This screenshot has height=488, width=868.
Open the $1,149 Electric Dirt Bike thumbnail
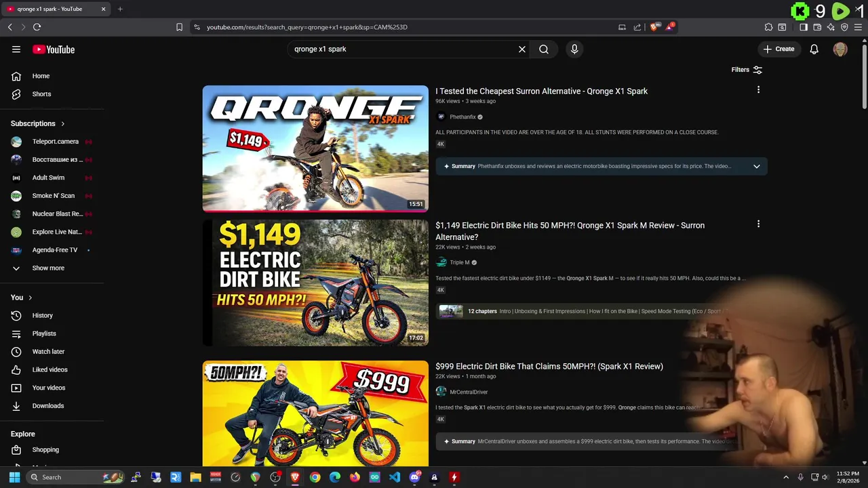pyautogui.click(x=315, y=283)
